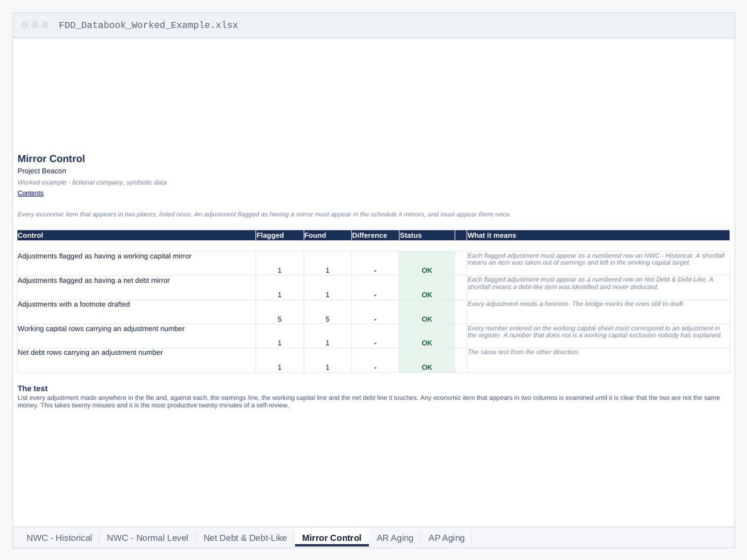Click the Control column header
Screen dimensions: 747x560
[x=136, y=235]
